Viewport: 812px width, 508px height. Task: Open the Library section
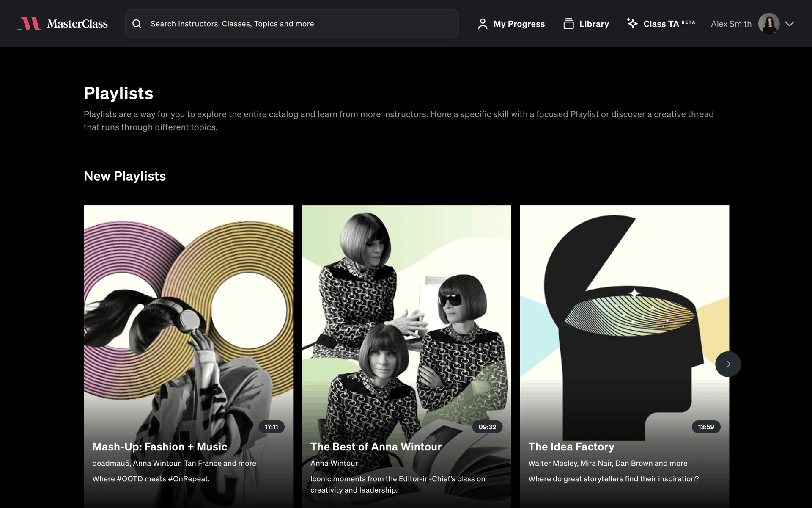586,24
